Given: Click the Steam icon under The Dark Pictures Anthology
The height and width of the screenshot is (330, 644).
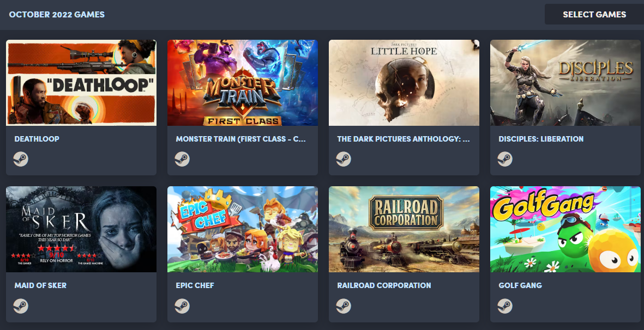Looking at the screenshot, I should [344, 159].
